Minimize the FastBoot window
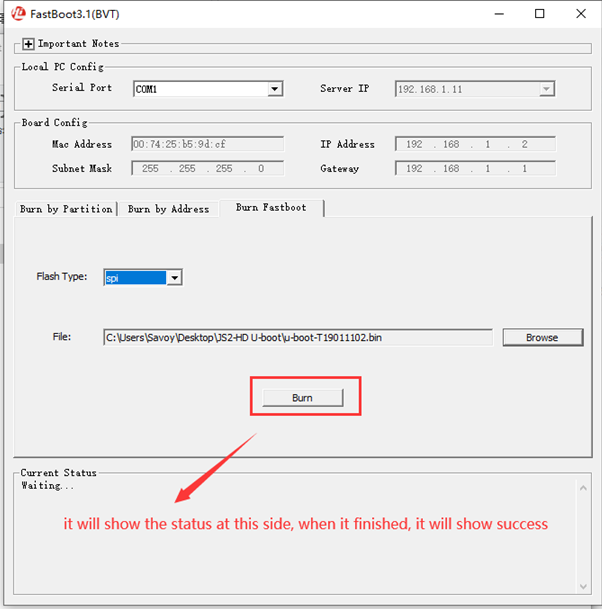The height and width of the screenshot is (609, 602). 499,14
